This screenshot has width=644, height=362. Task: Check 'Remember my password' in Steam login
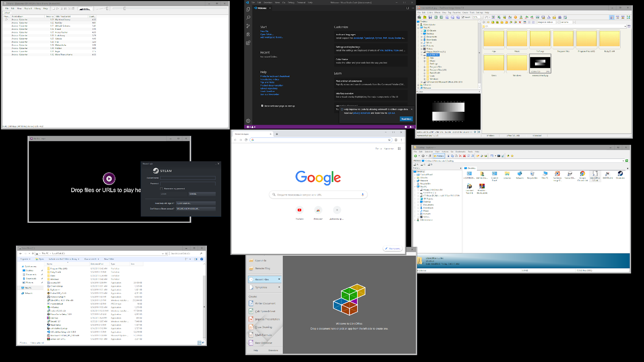coord(162,188)
